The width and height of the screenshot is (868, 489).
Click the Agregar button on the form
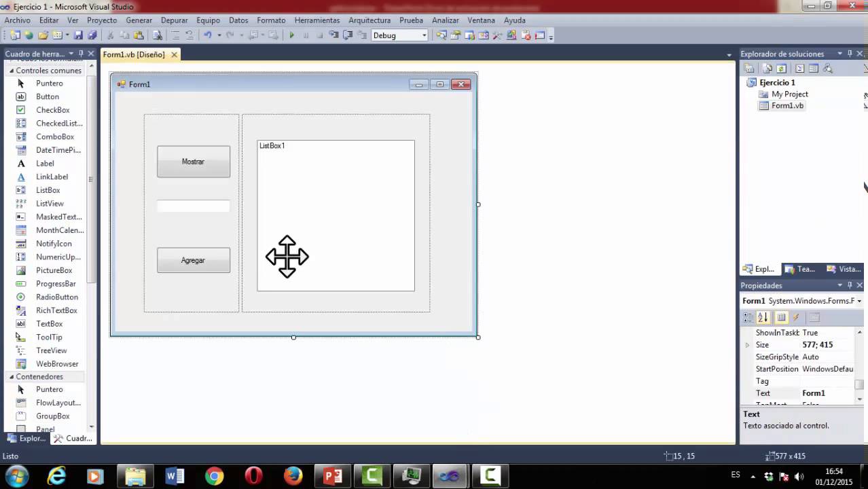point(194,260)
